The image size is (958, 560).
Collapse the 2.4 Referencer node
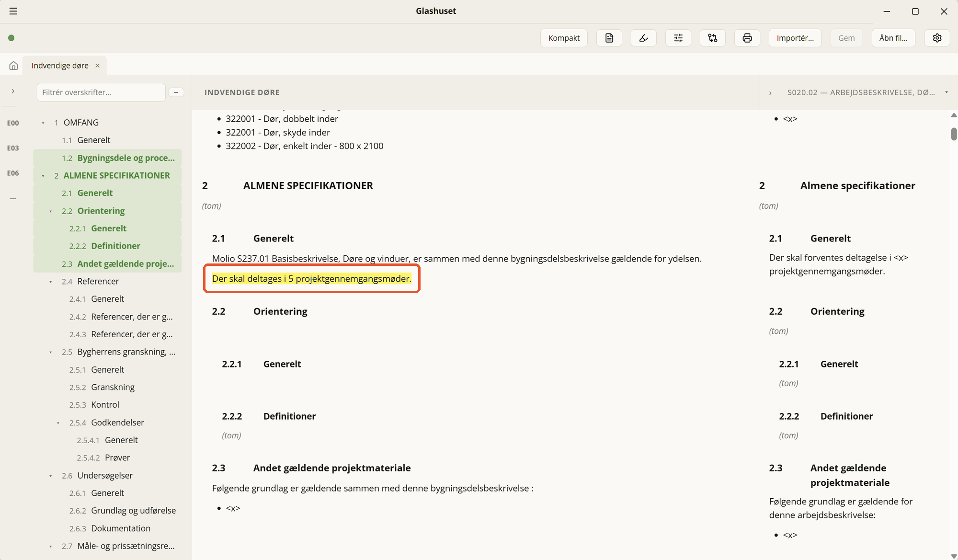click(51, 282)
